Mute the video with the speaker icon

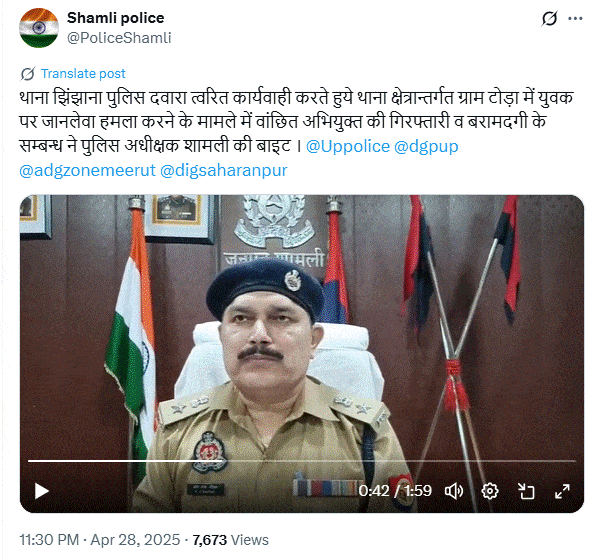[x=454, y=491]
